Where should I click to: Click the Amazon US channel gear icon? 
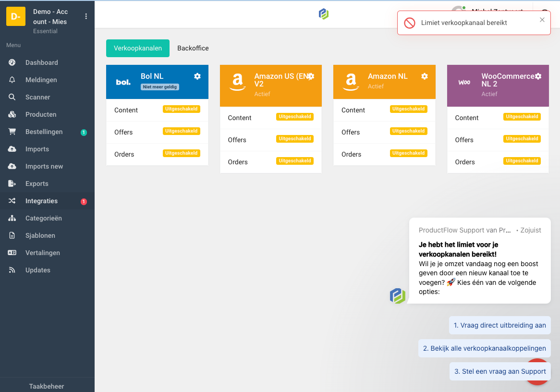pos(311,76)
